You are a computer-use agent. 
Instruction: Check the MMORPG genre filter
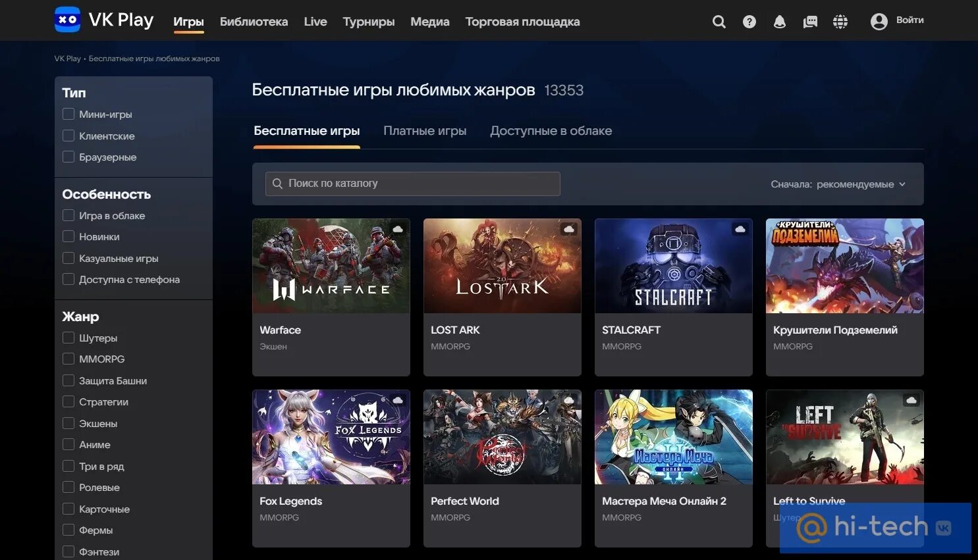tap(68, 359)
